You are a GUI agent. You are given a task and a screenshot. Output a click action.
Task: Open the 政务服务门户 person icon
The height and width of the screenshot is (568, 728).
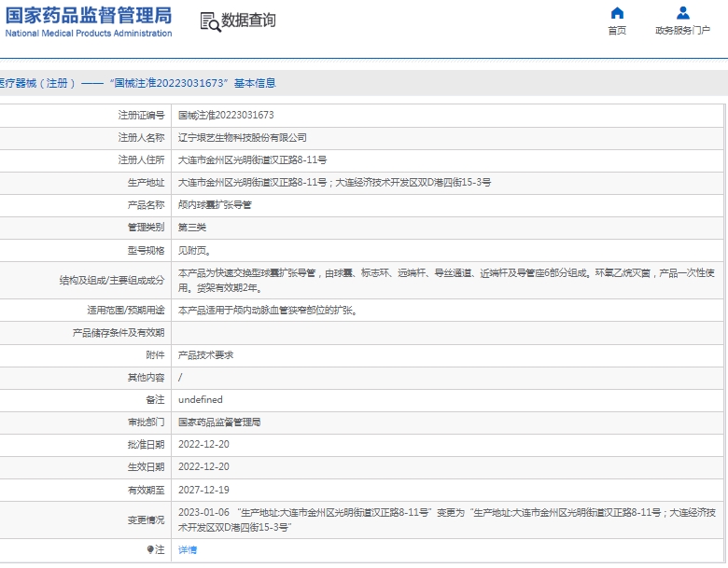pyautogui.click(x=682, y=12)
